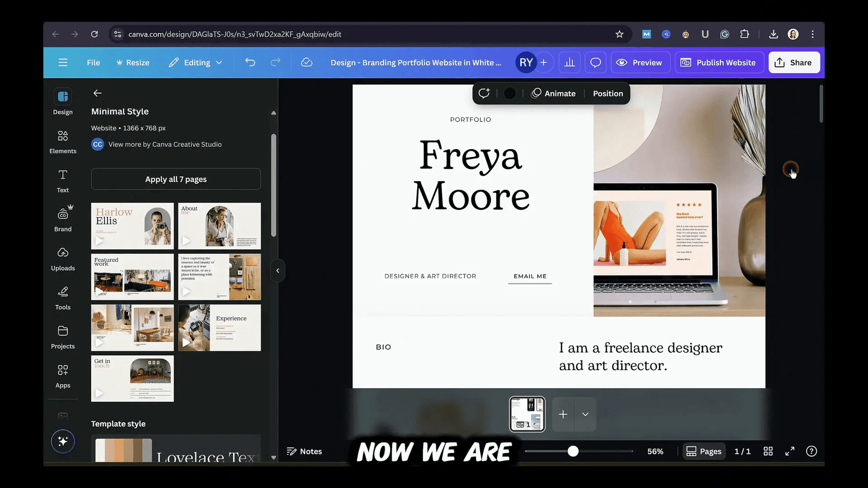This screenshot has height=488, width=868.
Task: Add a new page with plus button
Action: tap(564, 414)
